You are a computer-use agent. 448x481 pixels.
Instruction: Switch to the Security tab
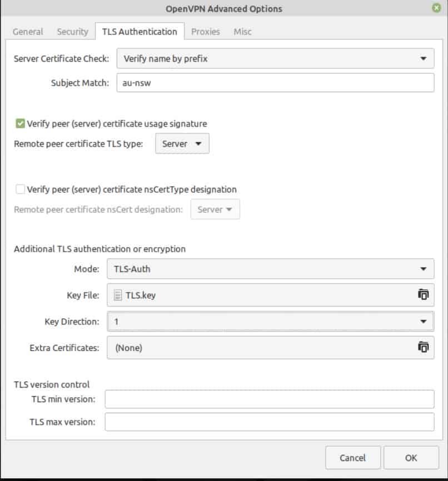72,32
